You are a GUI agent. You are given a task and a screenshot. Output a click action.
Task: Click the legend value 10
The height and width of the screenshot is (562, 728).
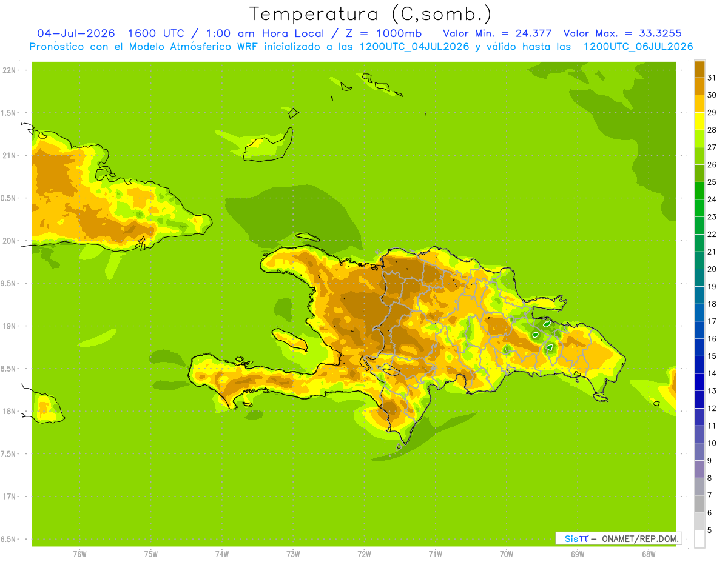click(712, 443)
